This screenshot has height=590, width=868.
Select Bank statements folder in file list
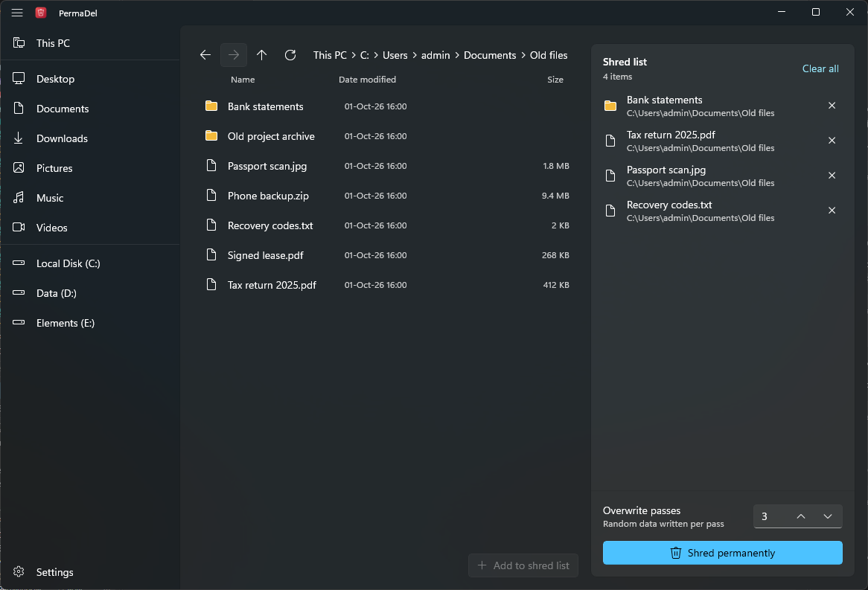(387, 106)
